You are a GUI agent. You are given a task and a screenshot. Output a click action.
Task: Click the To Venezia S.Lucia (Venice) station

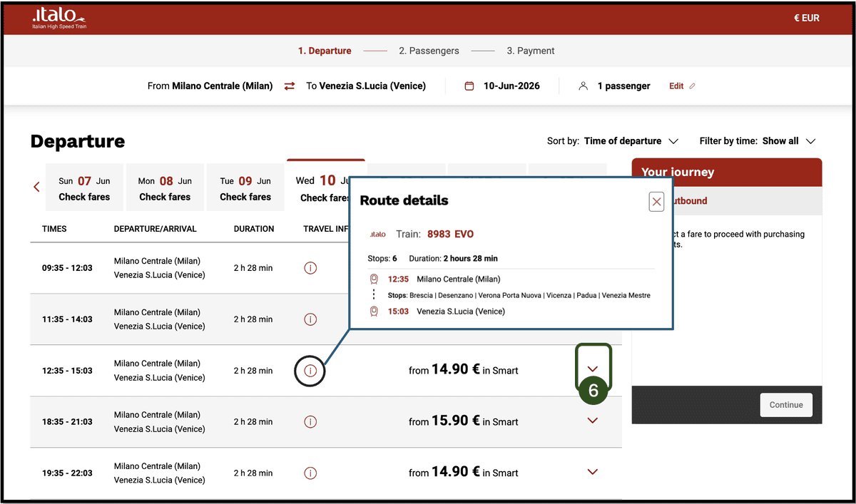point(366,86)
